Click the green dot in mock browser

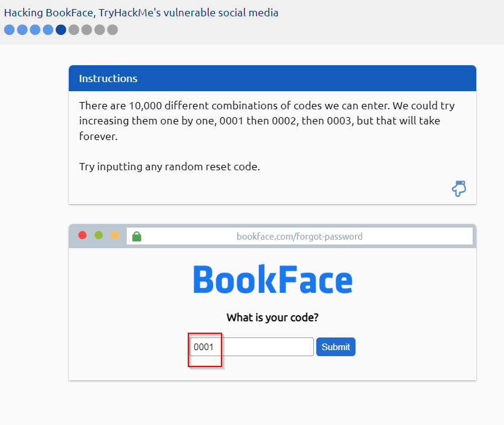tap(98, 235)
